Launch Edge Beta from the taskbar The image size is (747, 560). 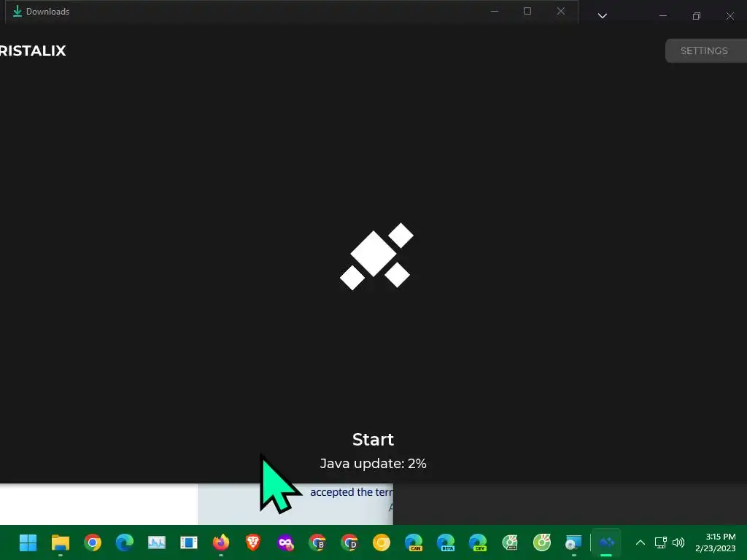446,542
